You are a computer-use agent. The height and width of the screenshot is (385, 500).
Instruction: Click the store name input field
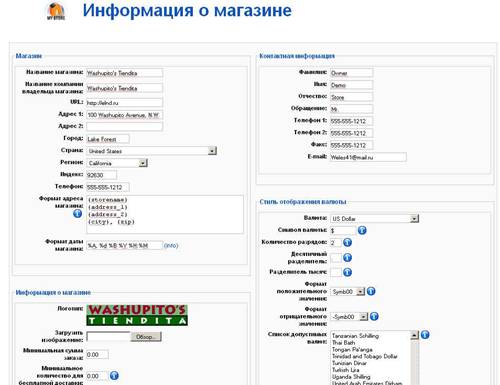[124, 73]
